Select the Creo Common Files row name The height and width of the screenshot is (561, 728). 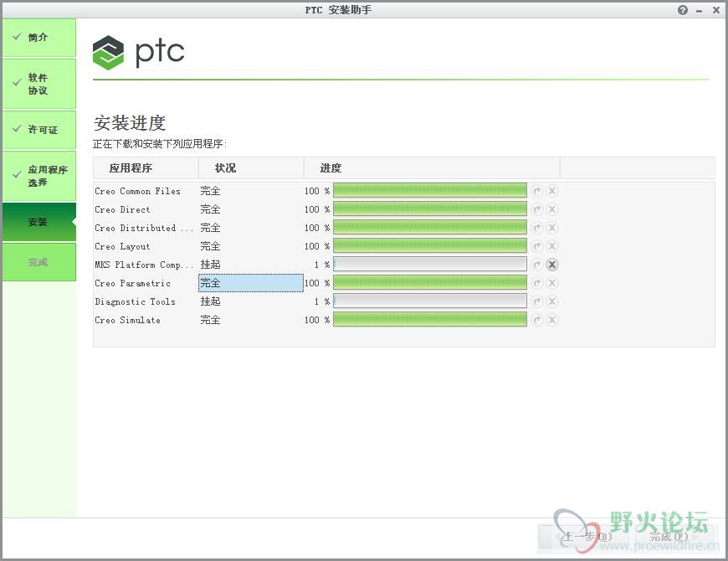click(x=137, y=191)
